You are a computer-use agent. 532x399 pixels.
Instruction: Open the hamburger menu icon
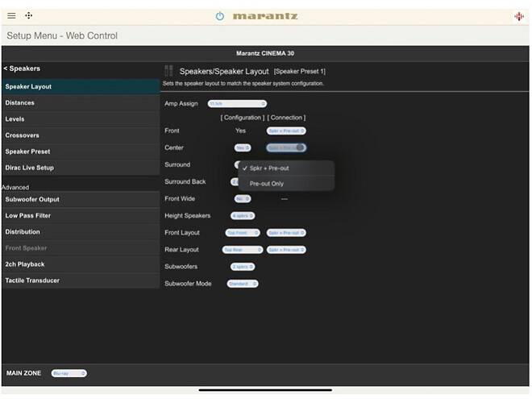(11, 15)
